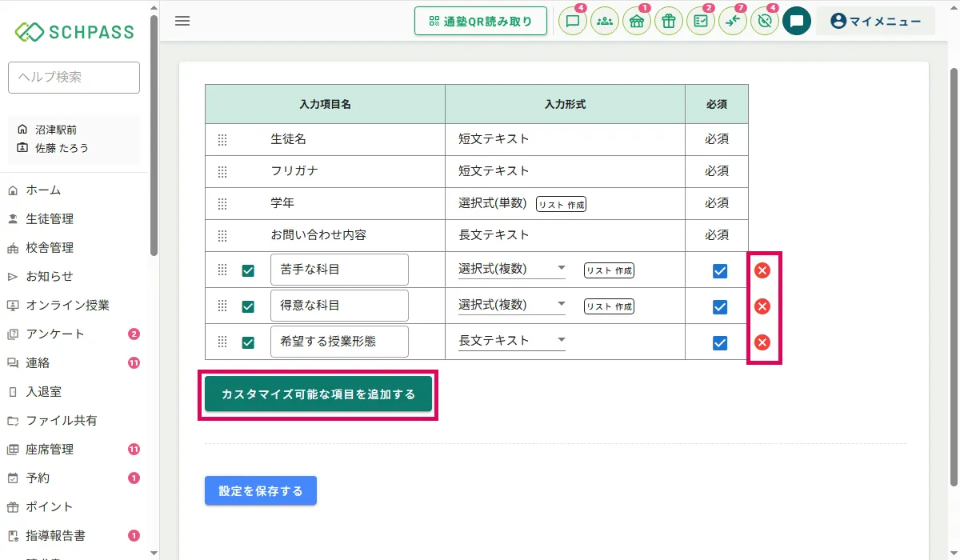Viewport: 960px width, 560px height.
Task: Go to 生徒管理 in sidebar
Action: (50, 218)
